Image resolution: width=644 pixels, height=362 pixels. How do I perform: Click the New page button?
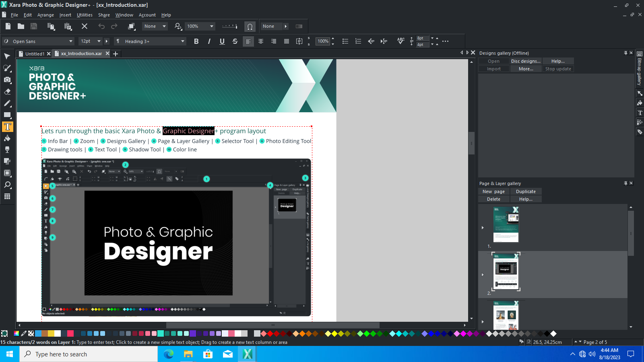(x=493, y=191)
